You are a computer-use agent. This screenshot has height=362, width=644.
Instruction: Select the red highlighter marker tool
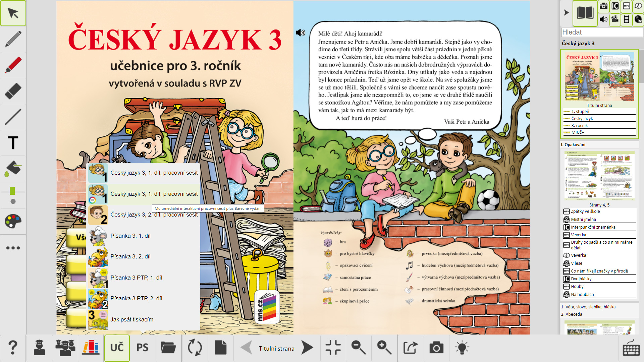(x=13, y=65)
